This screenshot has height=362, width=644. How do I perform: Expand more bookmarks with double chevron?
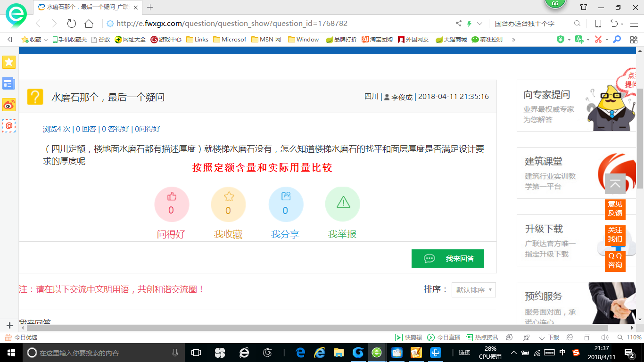point(513,40)
